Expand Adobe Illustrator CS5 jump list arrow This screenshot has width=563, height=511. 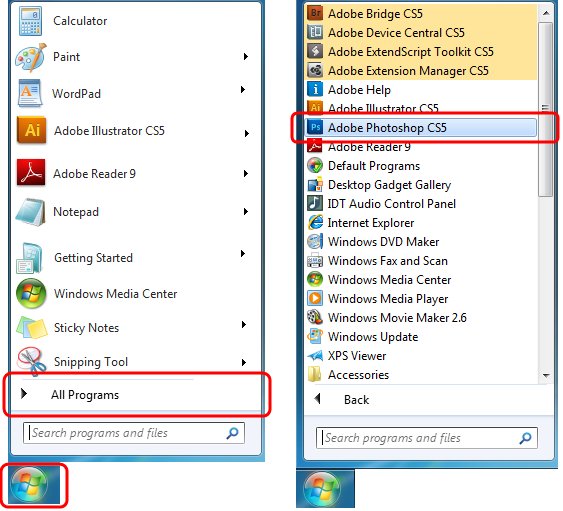click(247, 133)
